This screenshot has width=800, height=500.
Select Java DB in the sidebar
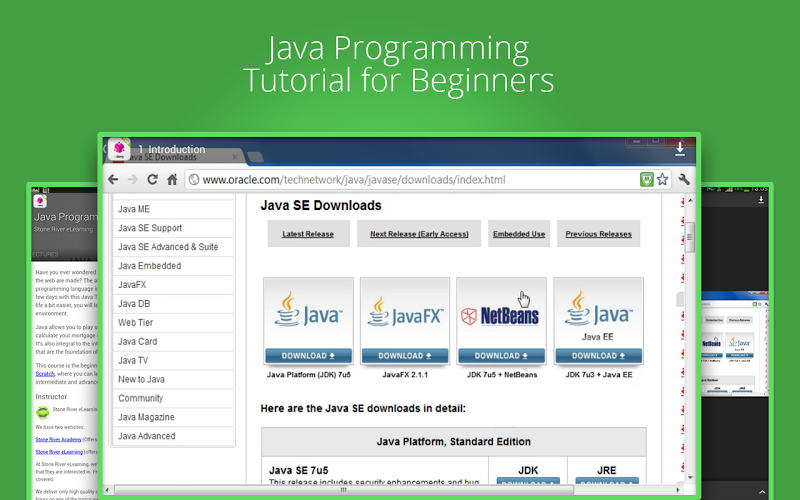[173, 304]
